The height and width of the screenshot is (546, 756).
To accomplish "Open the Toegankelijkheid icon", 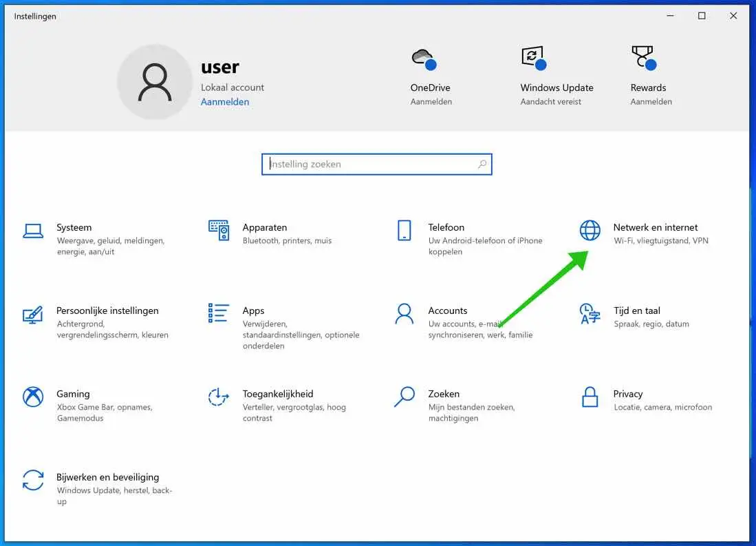I will coord(219,397).
